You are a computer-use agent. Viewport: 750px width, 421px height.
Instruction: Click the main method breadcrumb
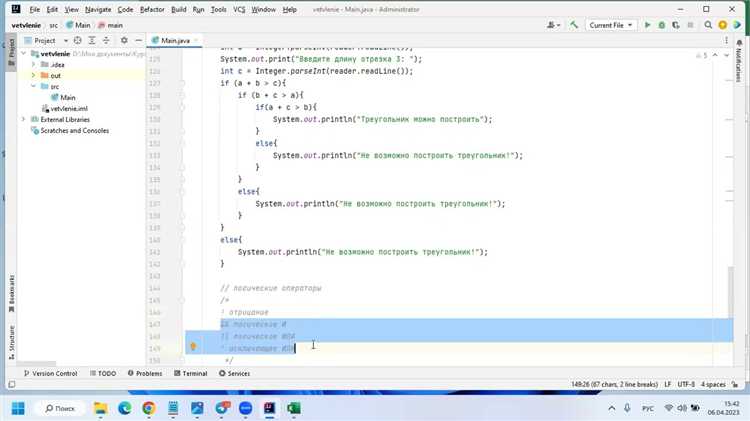click(110, 25)
